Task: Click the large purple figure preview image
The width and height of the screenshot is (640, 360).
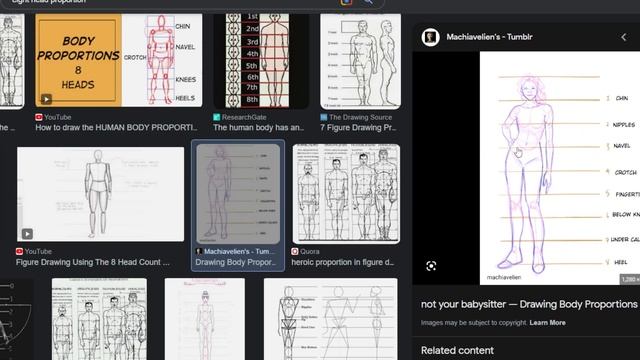Action: coord(560,168)
